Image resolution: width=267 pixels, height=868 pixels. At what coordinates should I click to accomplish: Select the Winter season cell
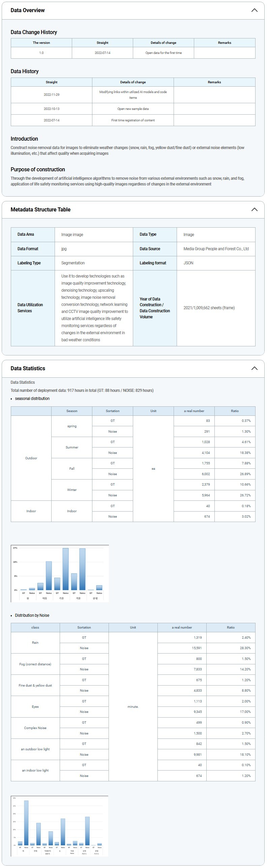72,490
